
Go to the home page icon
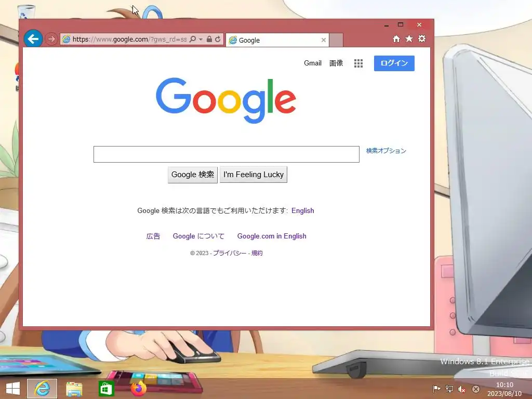click(x=396, y=38)
